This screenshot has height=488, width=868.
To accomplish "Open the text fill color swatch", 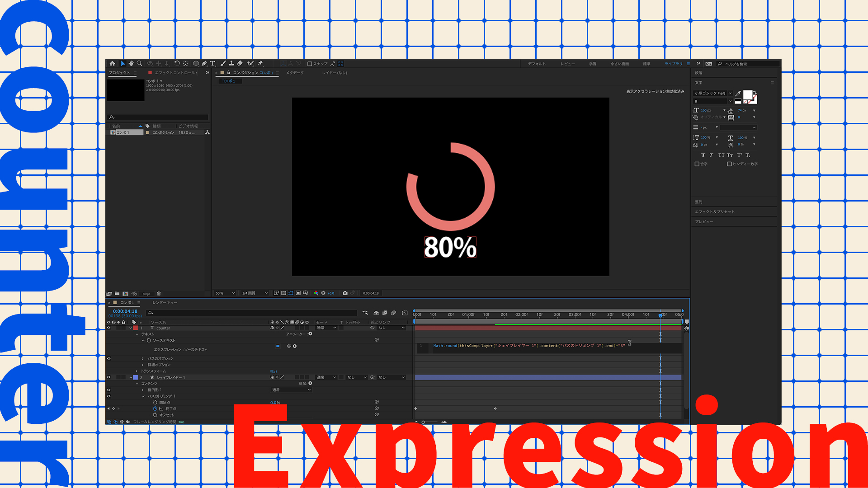I will pyautogui.click(x=748, y=95).
